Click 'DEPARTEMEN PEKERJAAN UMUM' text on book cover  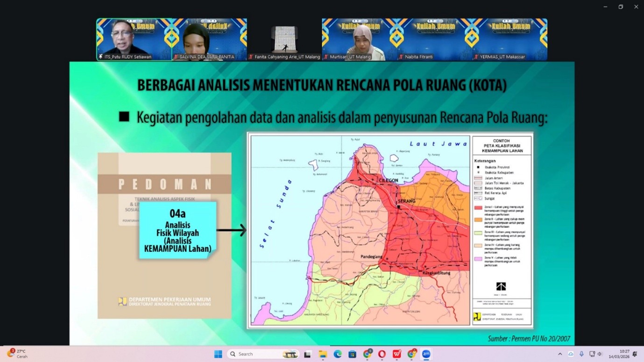[x=170, y=299]
